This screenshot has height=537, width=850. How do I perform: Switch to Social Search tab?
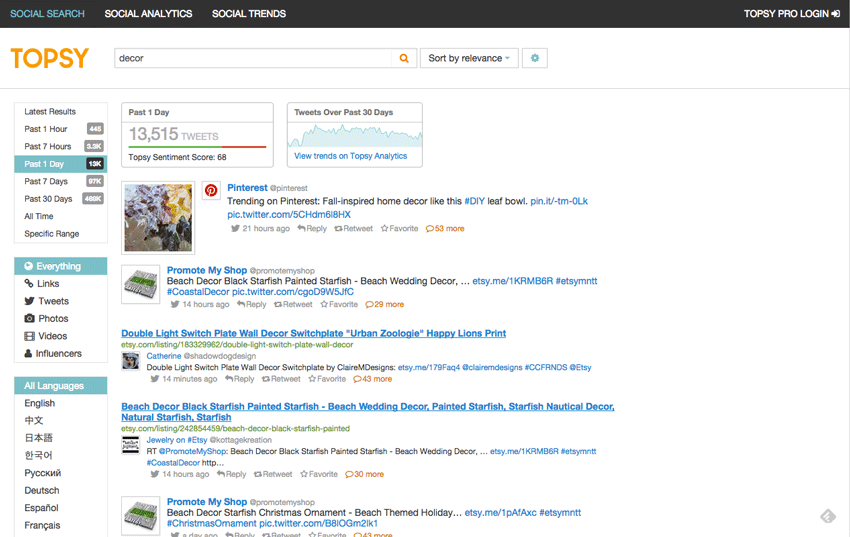pyautogui.click(x=47, y=14)
